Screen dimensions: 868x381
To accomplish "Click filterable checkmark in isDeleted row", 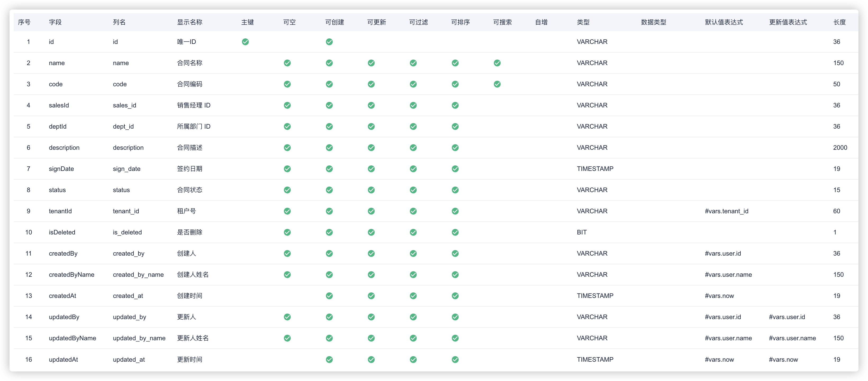I will 413,232.
